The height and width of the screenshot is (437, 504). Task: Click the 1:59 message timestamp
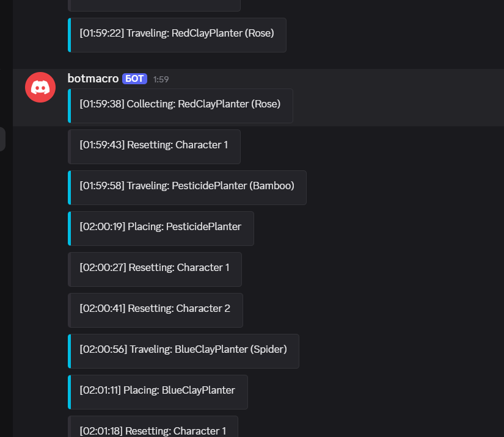(x=161, y=79)
